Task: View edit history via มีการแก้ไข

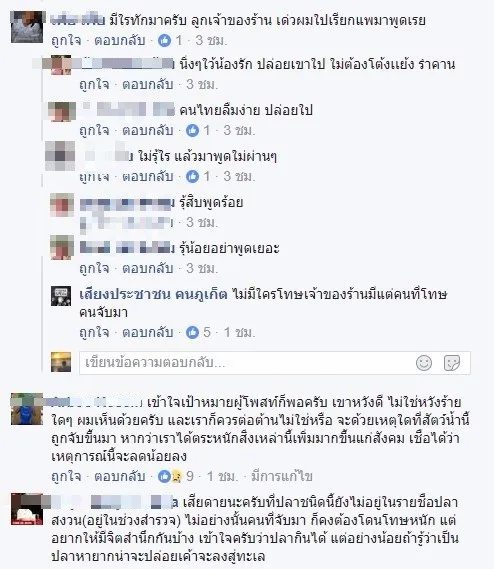Action: 282,476
